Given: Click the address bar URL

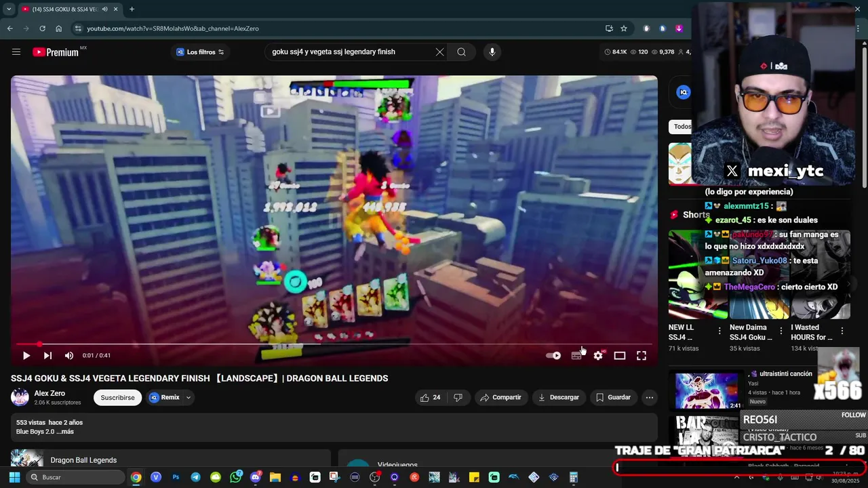Looking at the screenshot, I should (x=173, y=28).
